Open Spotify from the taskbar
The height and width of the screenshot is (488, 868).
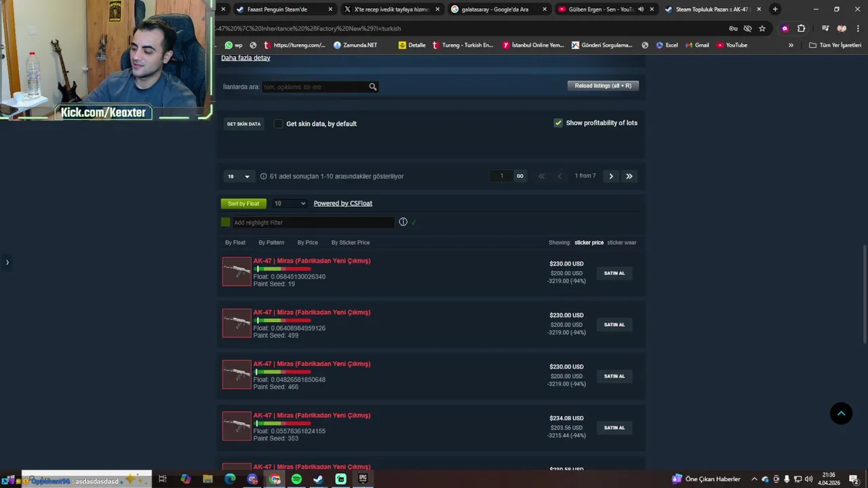[296, 479]
